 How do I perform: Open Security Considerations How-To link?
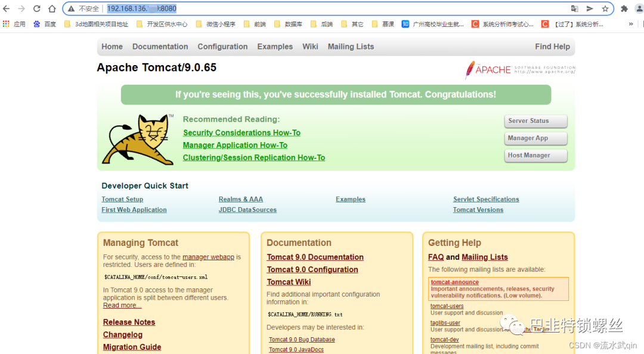[x=241, y=133]
